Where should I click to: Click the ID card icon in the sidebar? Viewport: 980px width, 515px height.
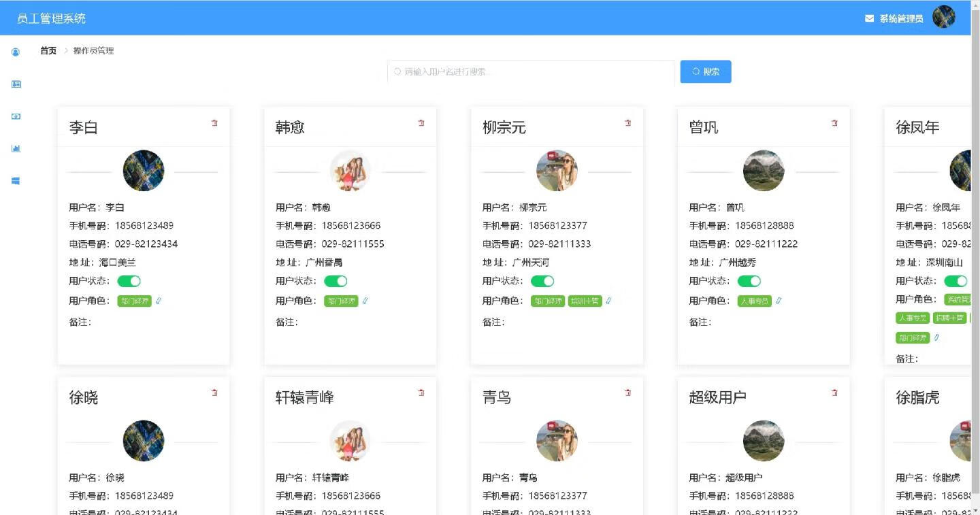click(x=16, y=84)
